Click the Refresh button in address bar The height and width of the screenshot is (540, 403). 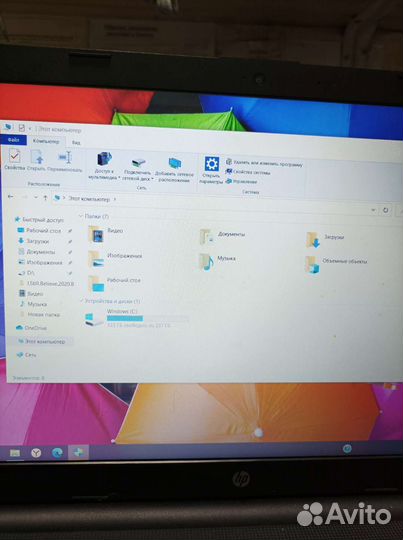pyautogui.click(x=386, y=210)
